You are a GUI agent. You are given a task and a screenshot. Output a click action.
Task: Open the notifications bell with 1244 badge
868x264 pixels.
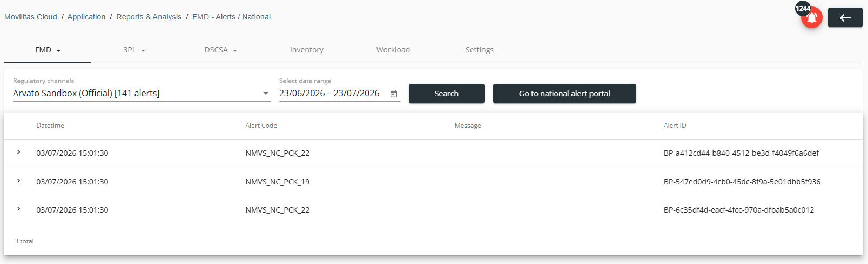tap(811, 17)
